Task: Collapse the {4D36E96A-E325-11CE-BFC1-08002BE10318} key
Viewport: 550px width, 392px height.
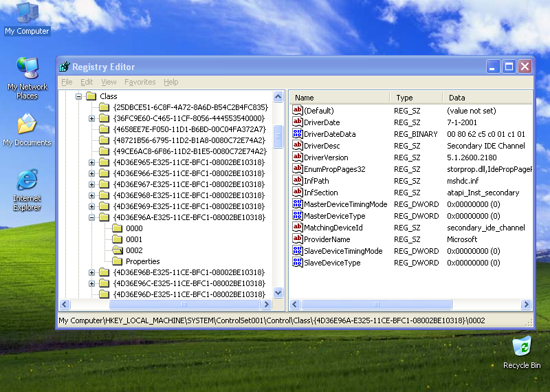Action: pos(91,217)
